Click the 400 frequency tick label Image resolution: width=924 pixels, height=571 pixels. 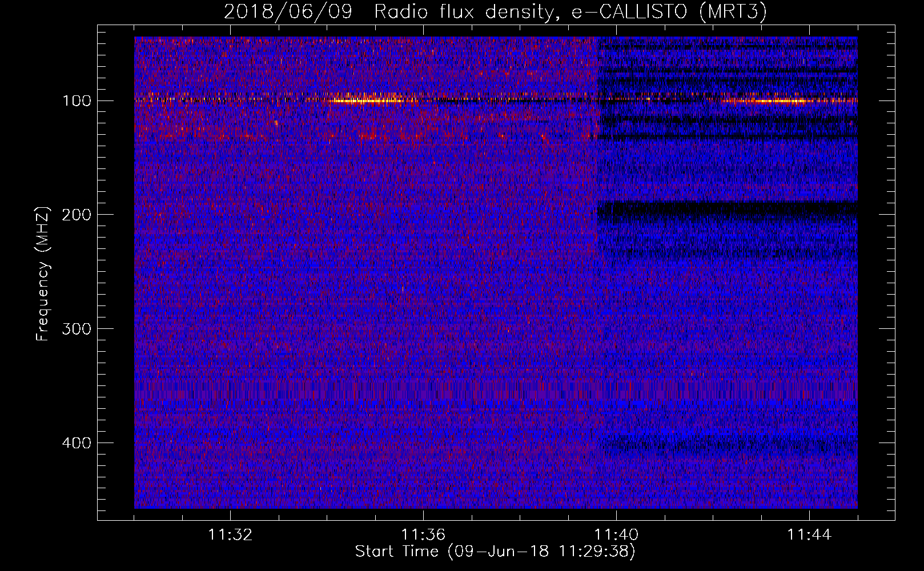(x=77, y=443)
